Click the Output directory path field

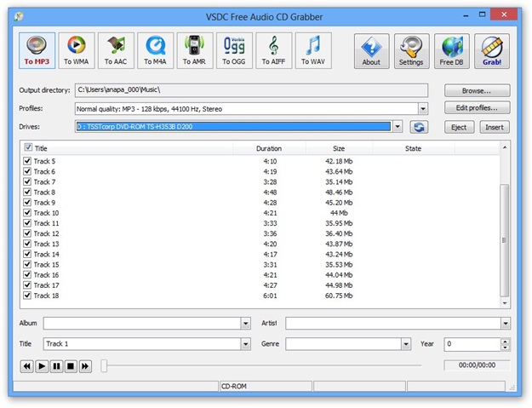(251, 90)
